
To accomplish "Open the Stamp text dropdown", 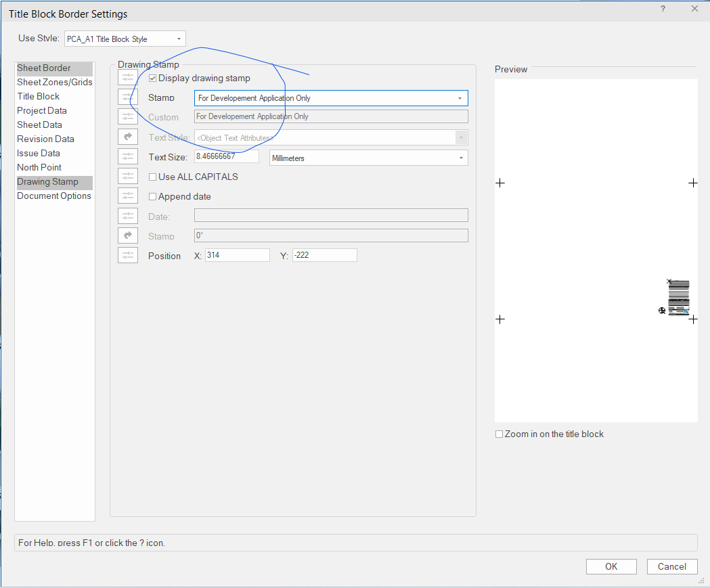I will click(330, 98).
